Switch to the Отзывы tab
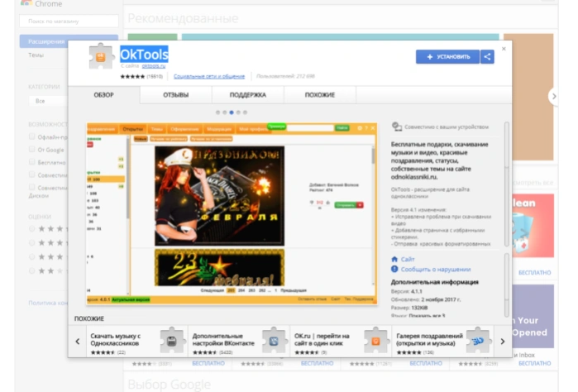The image size is (578, 392). 176,95
